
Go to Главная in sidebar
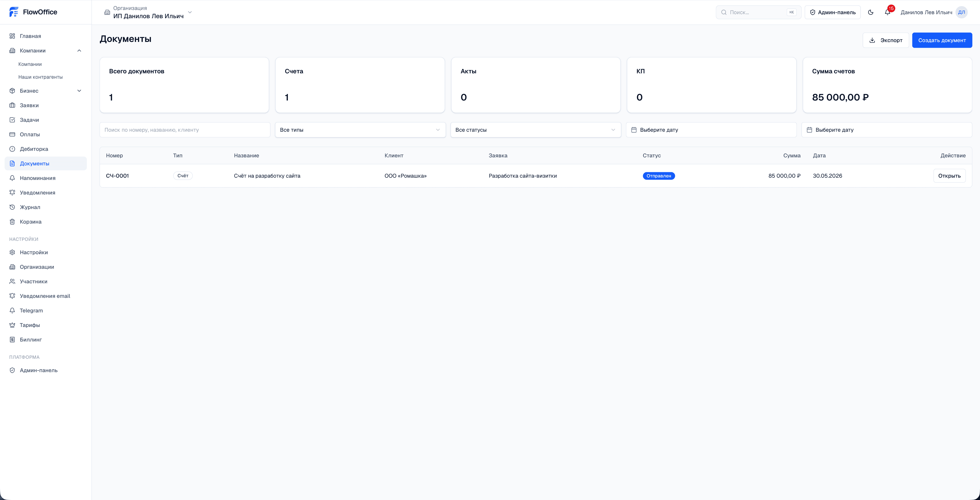46,36
